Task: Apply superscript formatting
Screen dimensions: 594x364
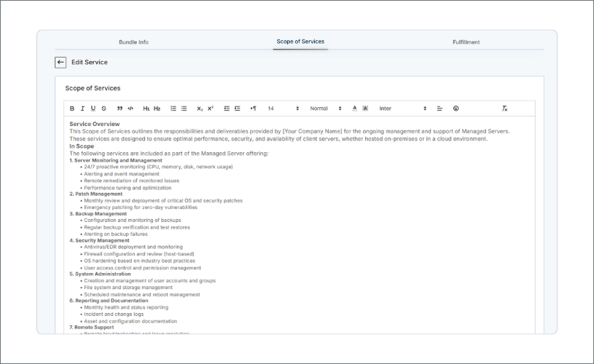Action: pyautogui.click(x=211, y=108)
